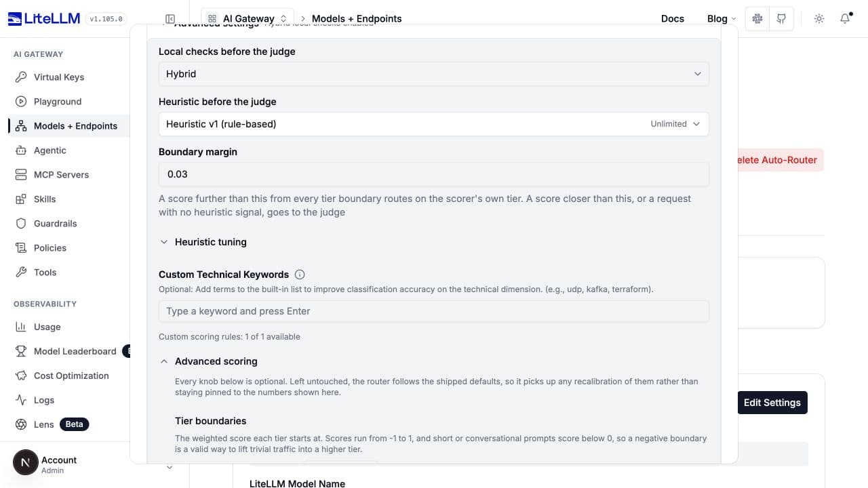Screen dimensions: 868x488
Task: Open the Slack community icon
Action: coord(757,19)
